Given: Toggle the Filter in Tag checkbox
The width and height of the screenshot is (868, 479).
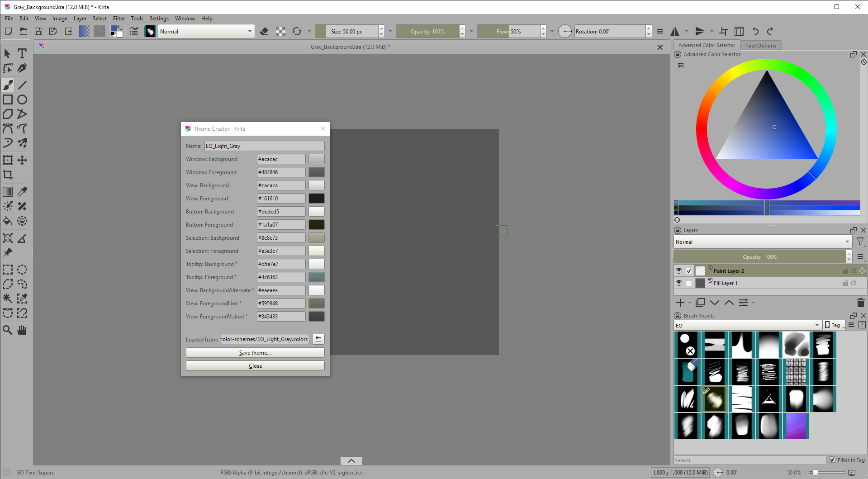Looking at the screenshot, I should point(832,460).
